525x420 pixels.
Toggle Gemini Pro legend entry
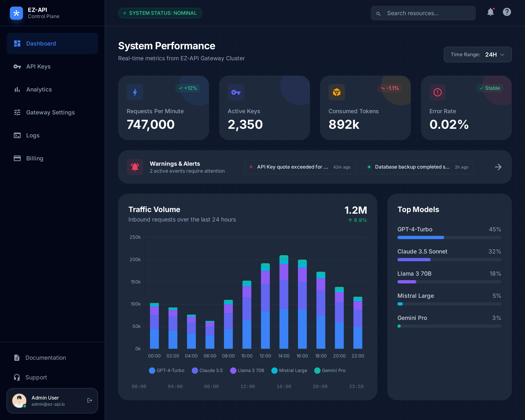point(330,370)
